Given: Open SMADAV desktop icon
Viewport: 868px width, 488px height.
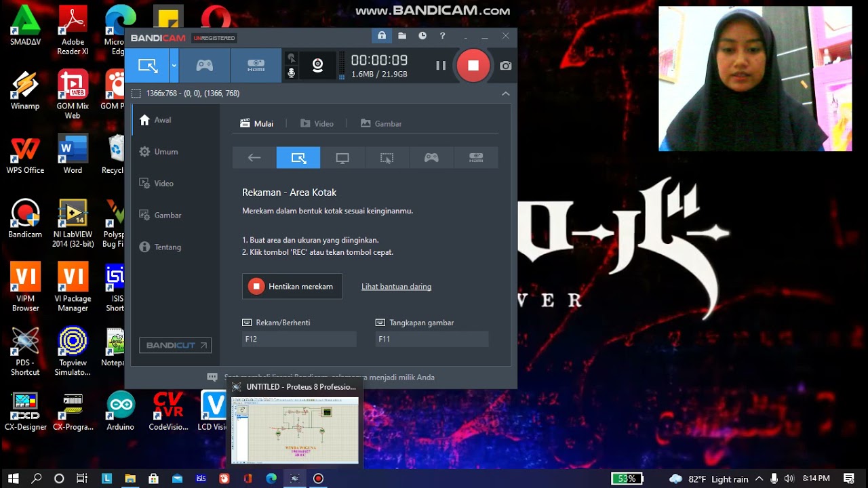Looking at the screenshot, I should click(x=25, y=26).
